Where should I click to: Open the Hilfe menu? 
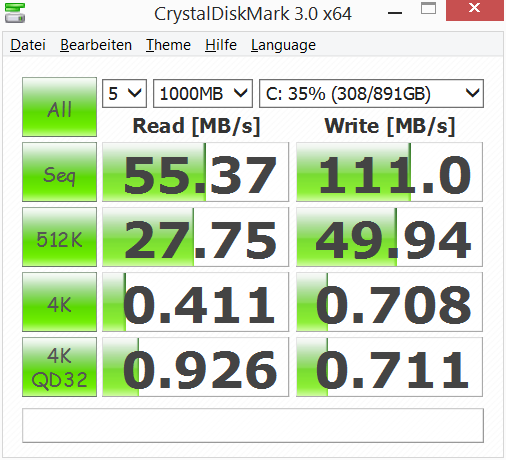pos(221,45)
